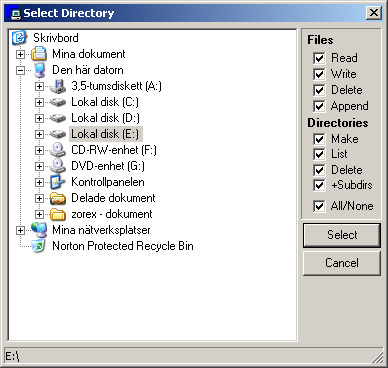Close the Select Directory dialog
Image resolution: width=388 pixels, height=368 pixels.
click(374, 13)
